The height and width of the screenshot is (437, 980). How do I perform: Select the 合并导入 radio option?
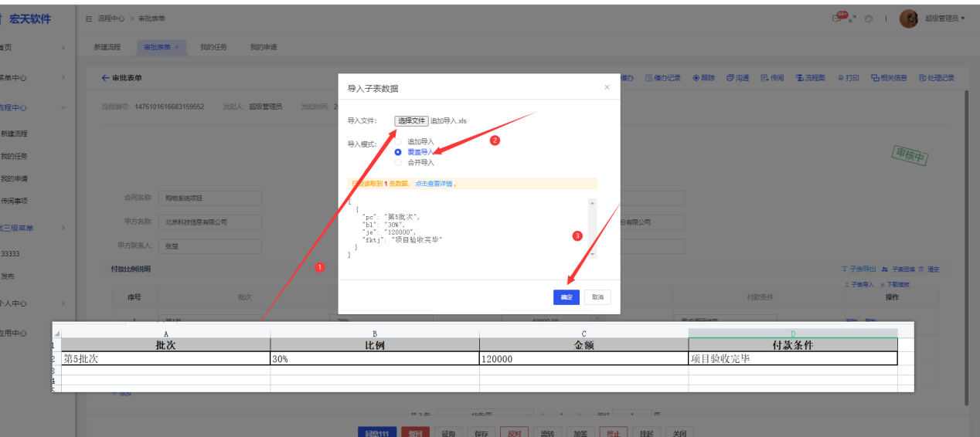[x=399, y=162]
